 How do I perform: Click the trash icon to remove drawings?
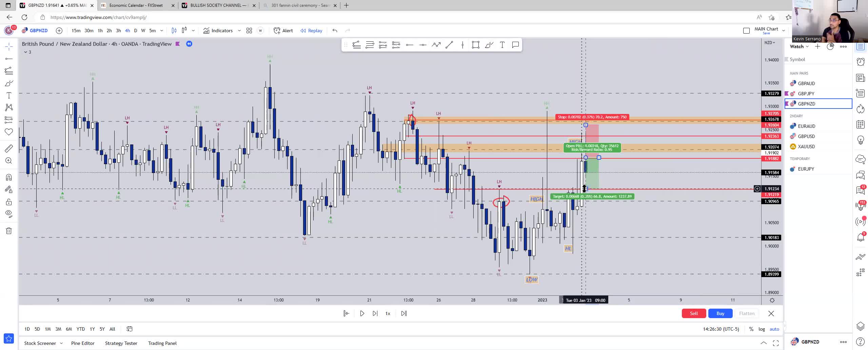coord(8,231)
